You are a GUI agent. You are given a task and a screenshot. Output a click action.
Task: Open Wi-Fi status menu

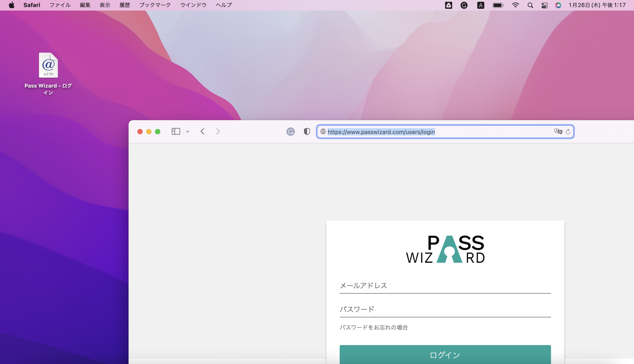[515, 5]
